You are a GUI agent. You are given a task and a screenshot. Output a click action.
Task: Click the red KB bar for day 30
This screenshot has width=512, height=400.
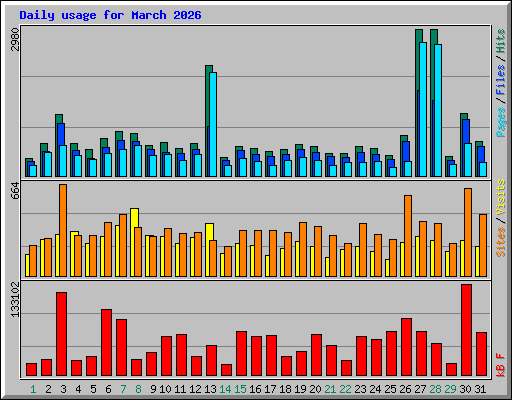[466, 330]
